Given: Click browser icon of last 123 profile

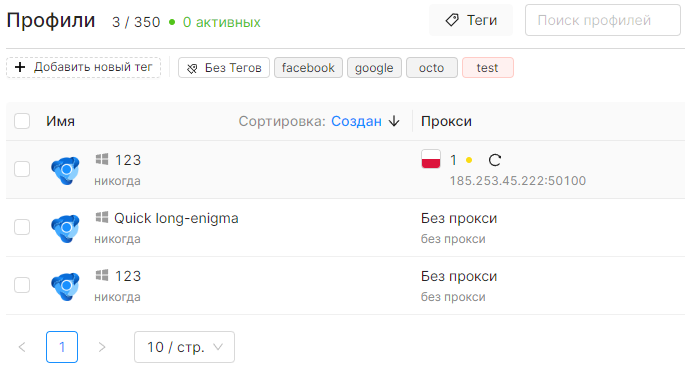Looking at the screenshot, I should [x=66, y=286].
